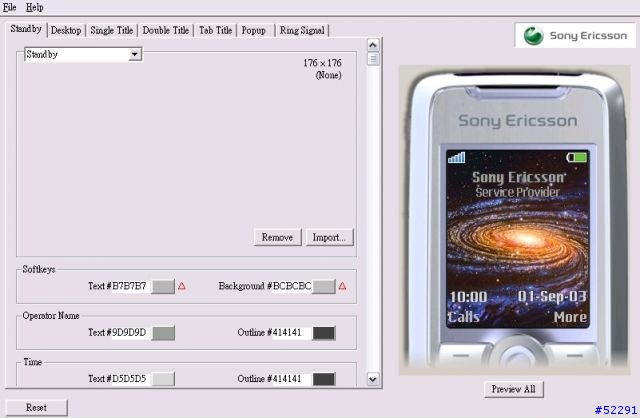Open the Help menu
This screenshot has height=418, width=640.
(x=34, y=7)
